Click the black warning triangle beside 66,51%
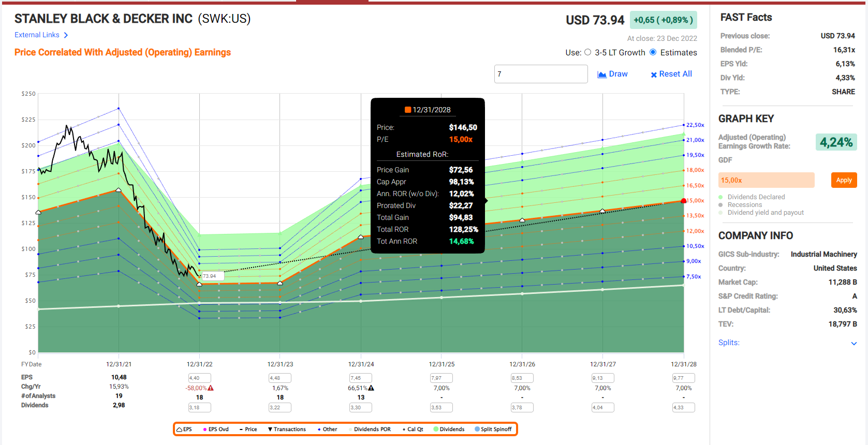Image resolution: width=868 pixels, height=445 pixels. point(371,388)
